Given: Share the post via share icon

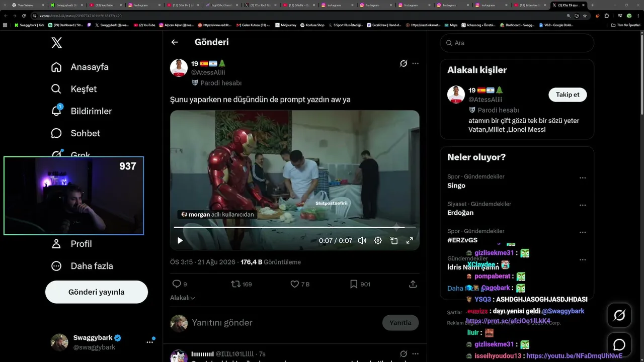Looking at the screenshot, I should click(x=413, y=284).
